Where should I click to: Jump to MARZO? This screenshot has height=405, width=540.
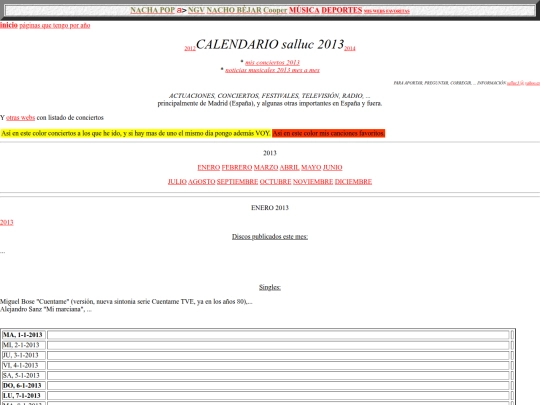pyautogui.click(x=266, y=167)
